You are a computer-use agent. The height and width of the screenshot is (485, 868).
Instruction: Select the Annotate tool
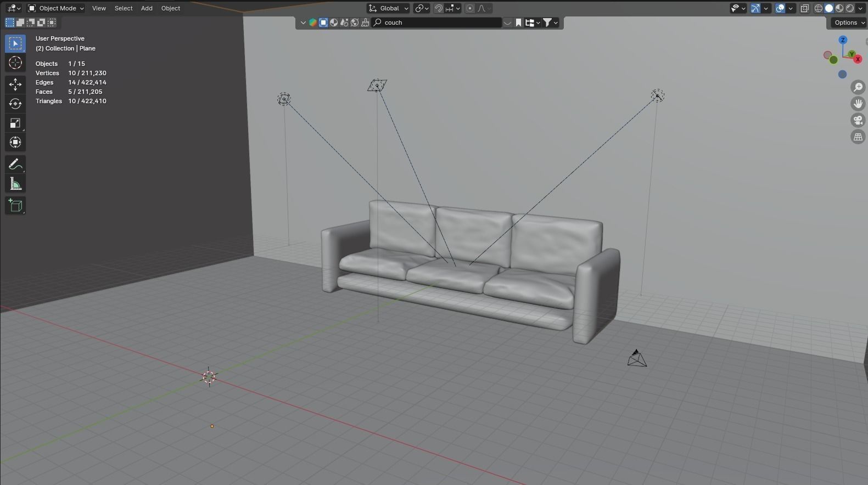[15, 165]
